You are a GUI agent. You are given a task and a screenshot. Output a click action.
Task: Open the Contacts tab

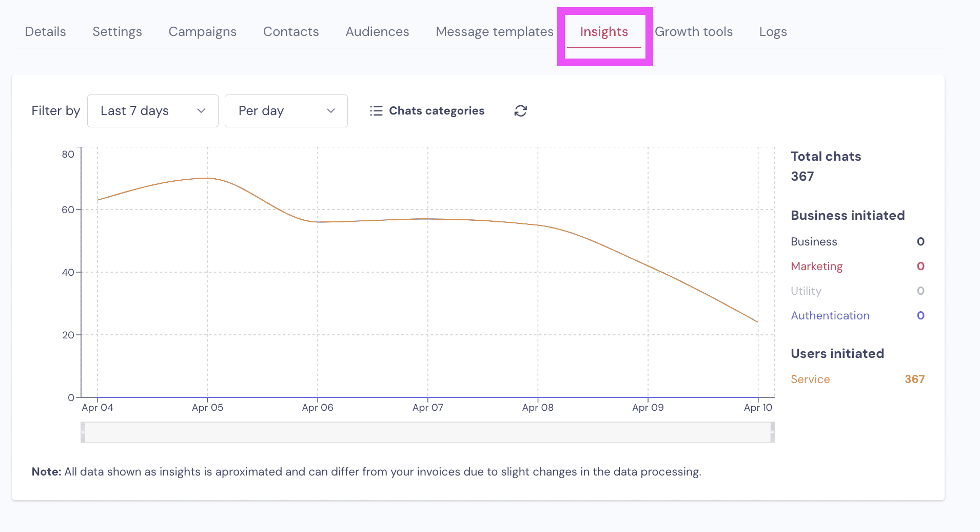pos(291,32)
